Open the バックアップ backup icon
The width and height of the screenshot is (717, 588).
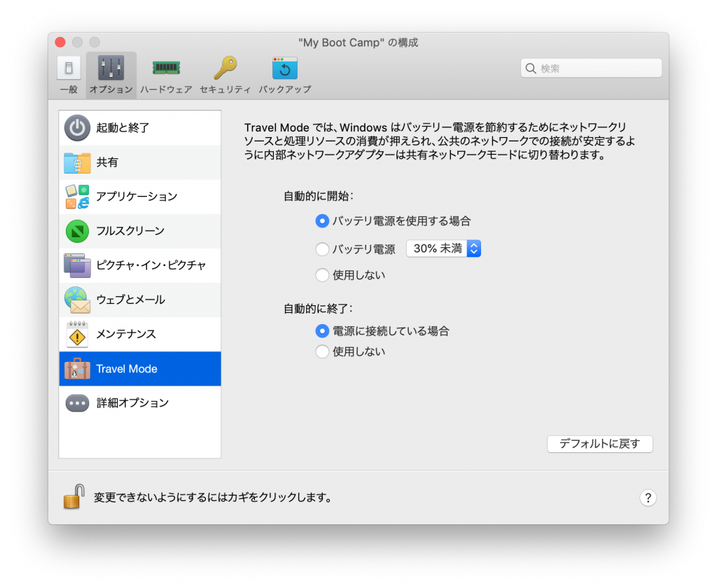point(285,68)
